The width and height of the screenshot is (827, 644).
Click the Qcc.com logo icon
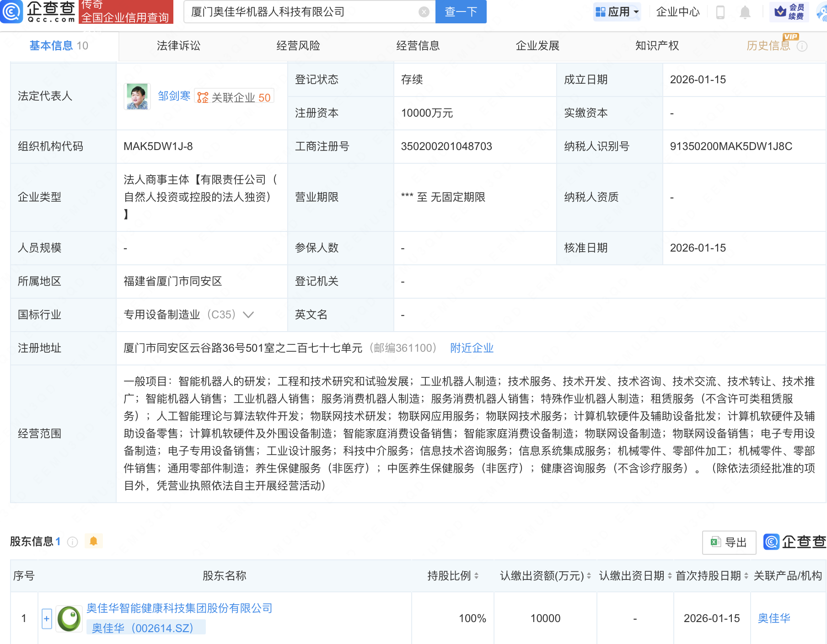coord(12,11)
